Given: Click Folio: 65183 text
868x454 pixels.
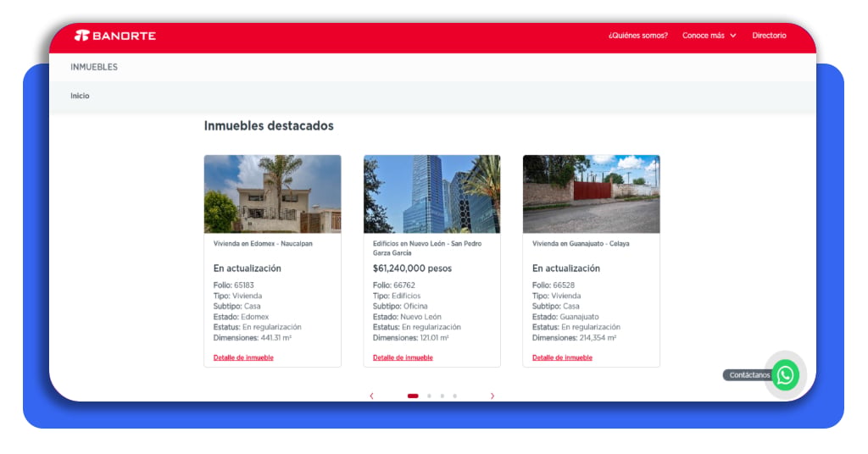Looking at the screenshot, I should point(234,285).
